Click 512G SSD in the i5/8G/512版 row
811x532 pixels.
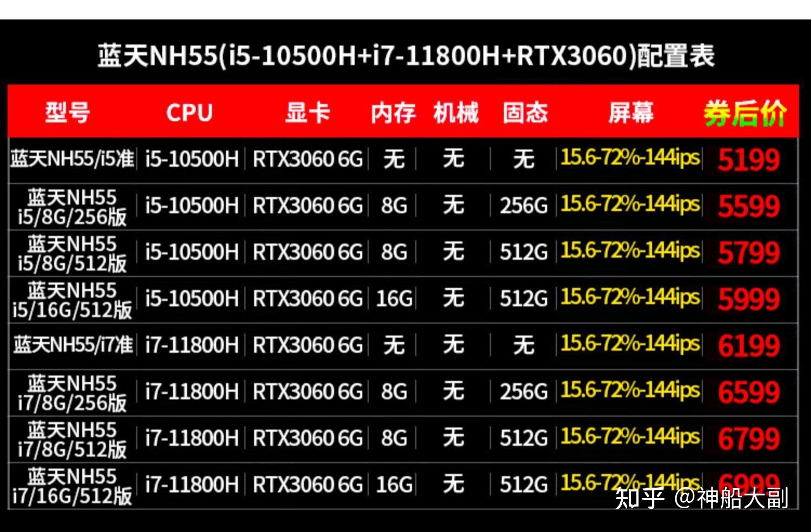523,252
